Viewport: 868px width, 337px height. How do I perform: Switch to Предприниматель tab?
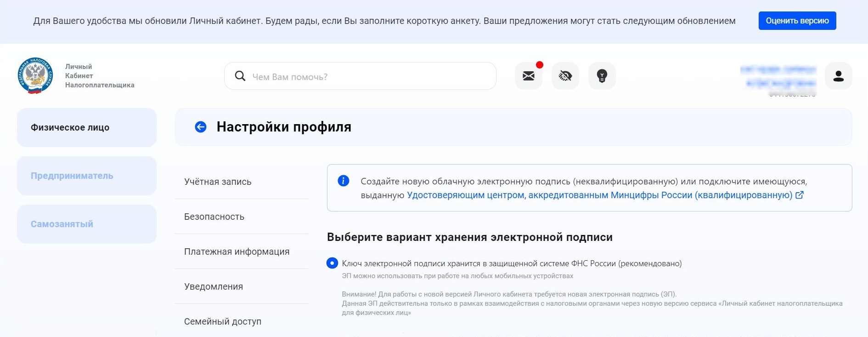(87, 176)
